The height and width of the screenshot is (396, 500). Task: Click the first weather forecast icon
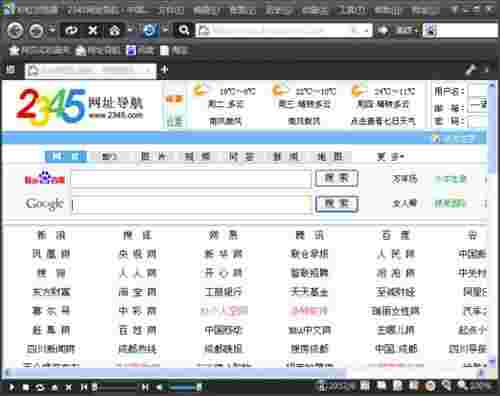[x=200, y=89]
